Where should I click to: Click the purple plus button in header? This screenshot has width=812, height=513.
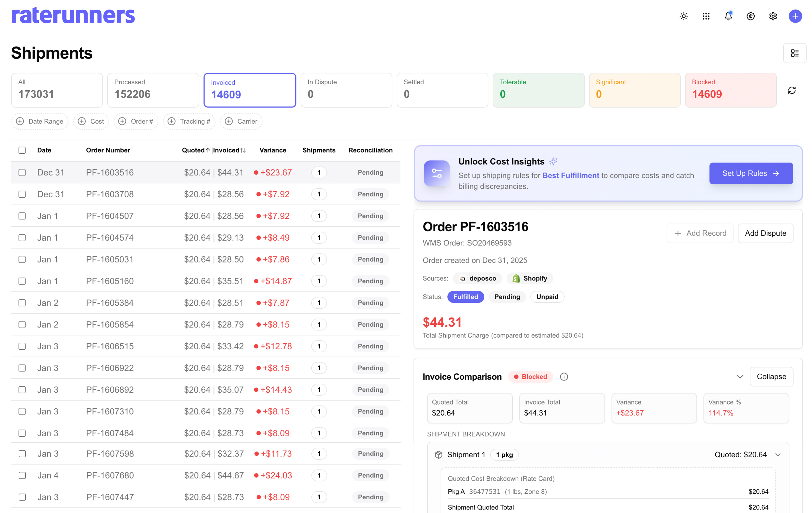coord(795,16)
